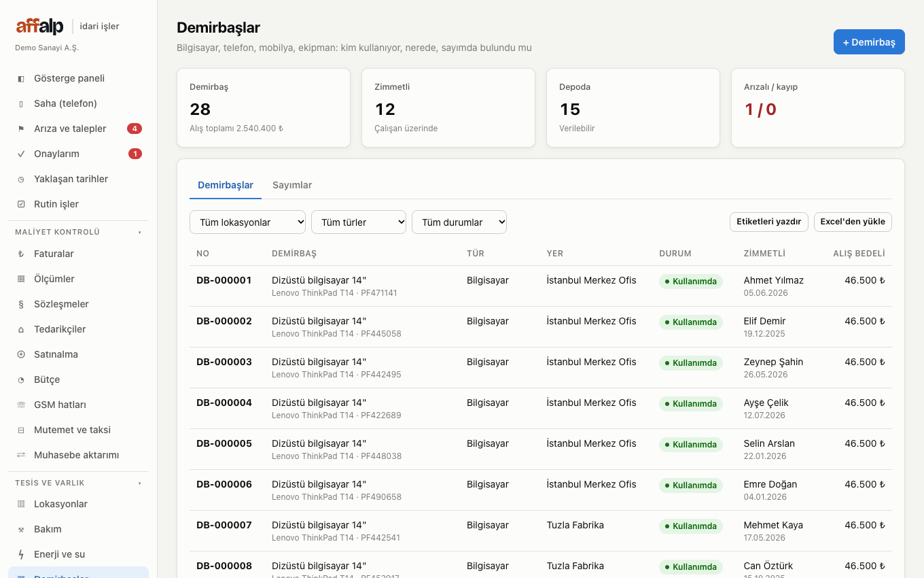The height and width of the screenshot is (578, 924).
Task: Select the Onaylarım checkmark icon
Action: click(21, 154)
